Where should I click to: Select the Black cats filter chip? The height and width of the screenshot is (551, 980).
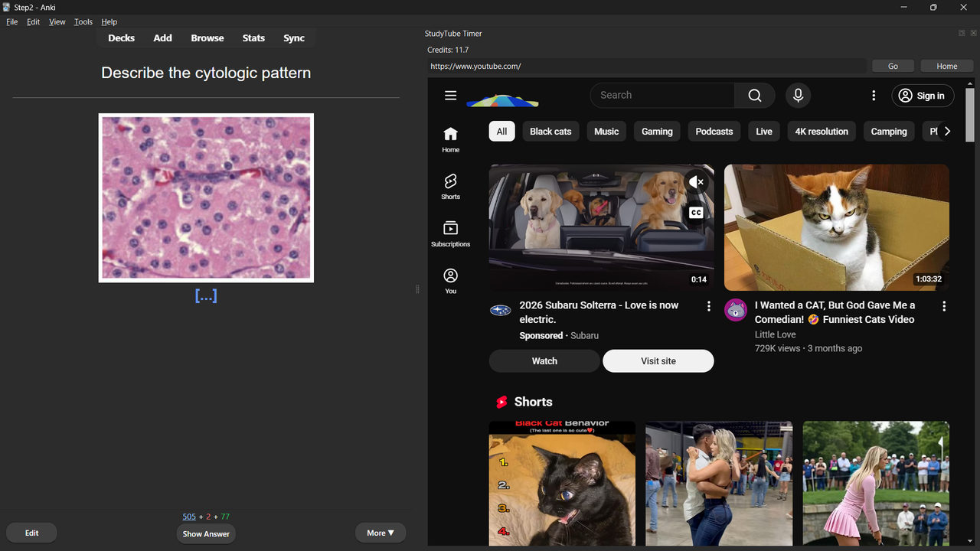coord(550,132)
